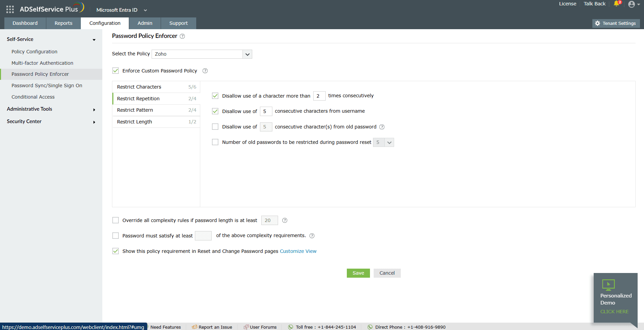This screenshot has height=330, width=644.
Task: Click username consecutive characters input field
Action: pyautogui.click(x=266, y=111)
